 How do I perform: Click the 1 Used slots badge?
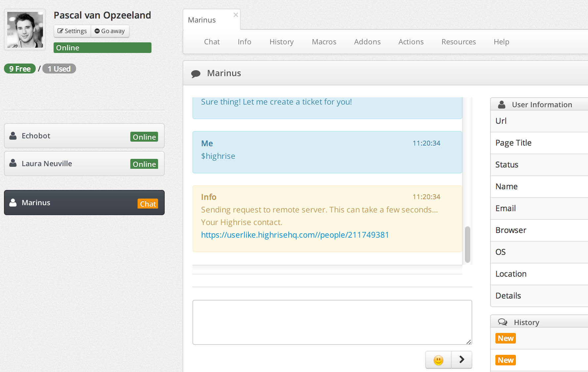coord(59,69)
